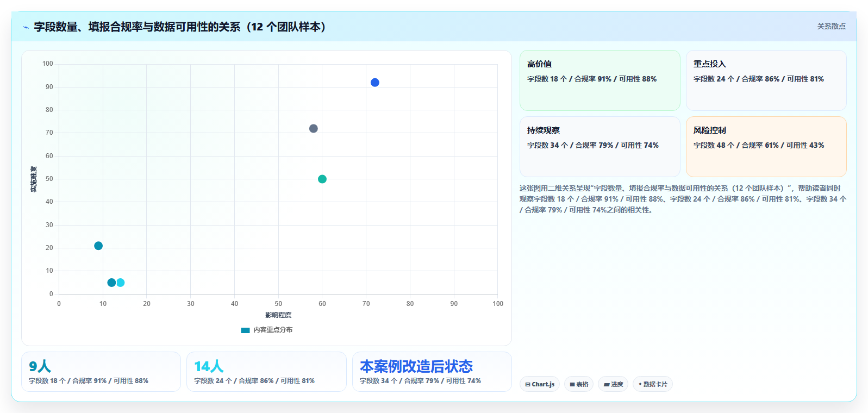Click the 内容重点分布 legend label

click(273, 330)
